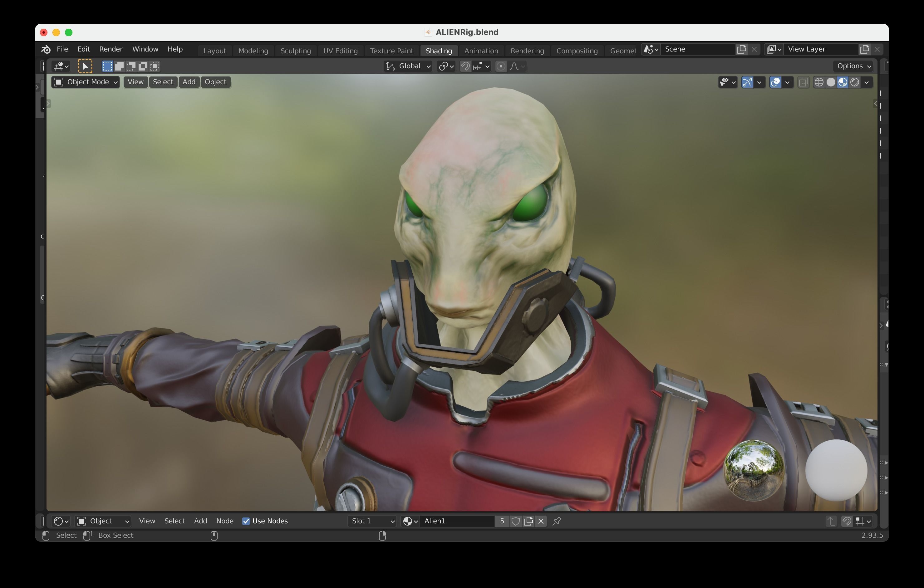Open the shader type Object dropdown
Viewport: 924px width, 588px height.
[103, 521]
